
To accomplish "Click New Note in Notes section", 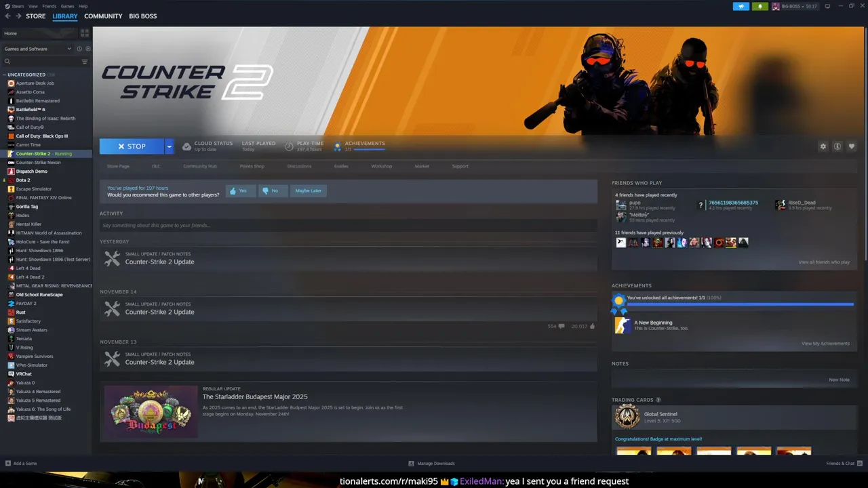I will tap(839, 380).
